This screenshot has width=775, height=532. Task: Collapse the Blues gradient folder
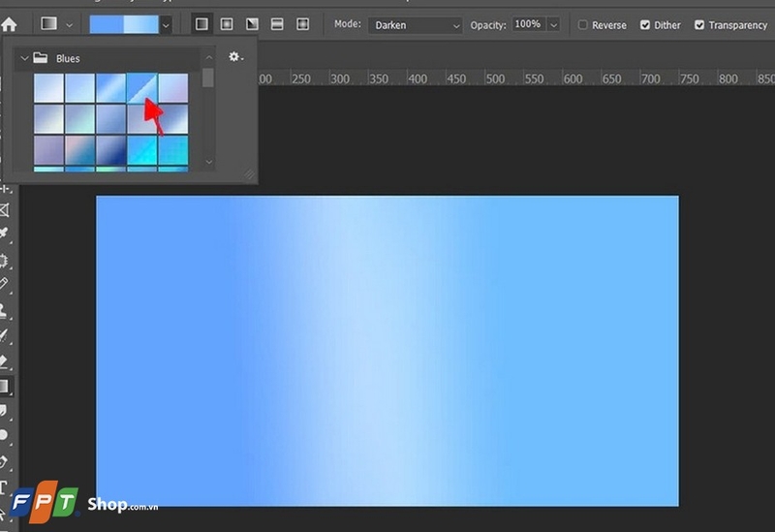(x=25, y=58)
